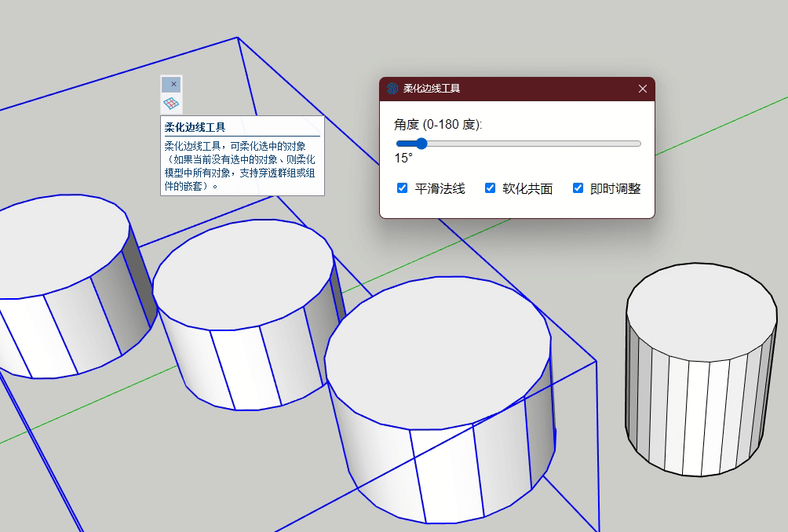Click the angle slider handle at 15°
788x532 pixels.
click(x=421, y=144)
